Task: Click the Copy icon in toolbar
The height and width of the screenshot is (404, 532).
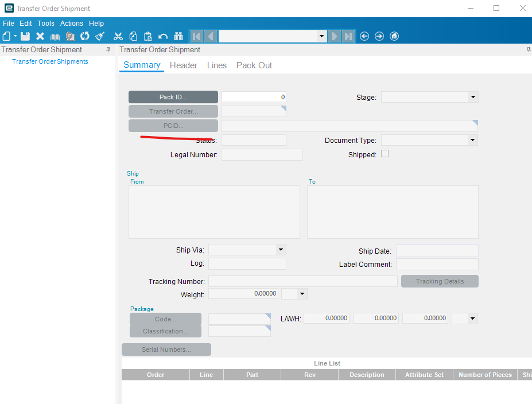Action: [133, 36]
